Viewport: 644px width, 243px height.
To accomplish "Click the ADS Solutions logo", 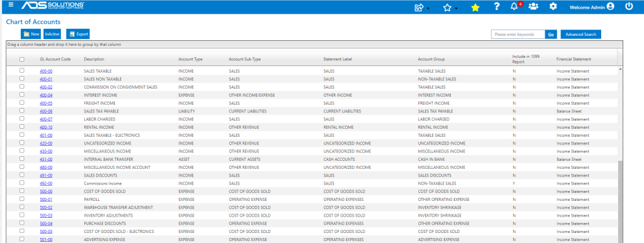I will pos(53,5).
